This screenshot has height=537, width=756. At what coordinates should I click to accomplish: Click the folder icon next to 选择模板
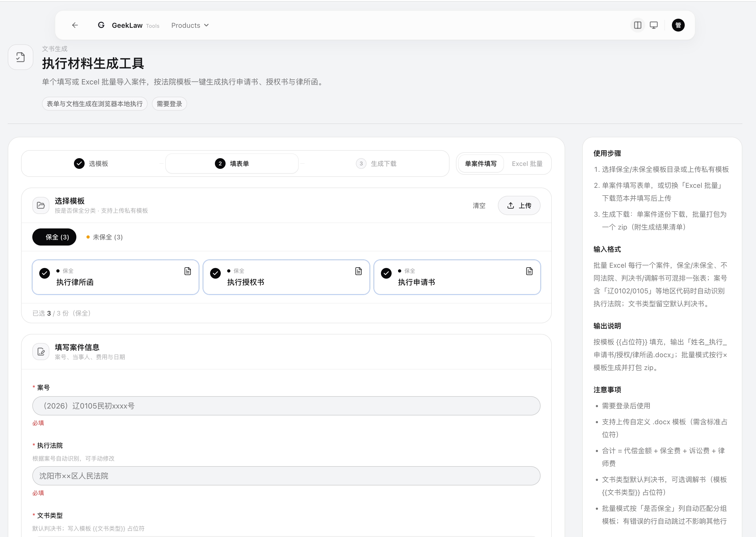pyautogui.click(x=41, y=205)
